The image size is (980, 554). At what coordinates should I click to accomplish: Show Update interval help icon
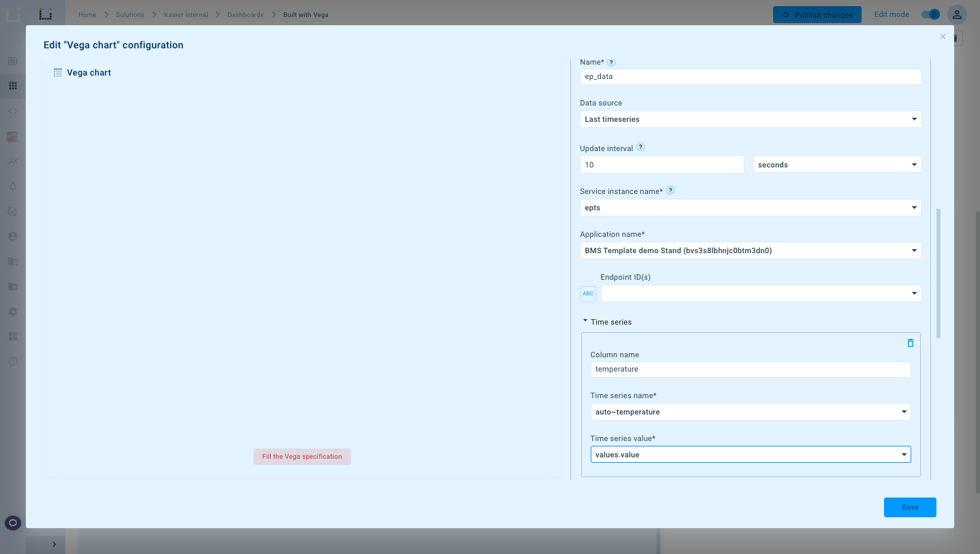tap(640, 147)
